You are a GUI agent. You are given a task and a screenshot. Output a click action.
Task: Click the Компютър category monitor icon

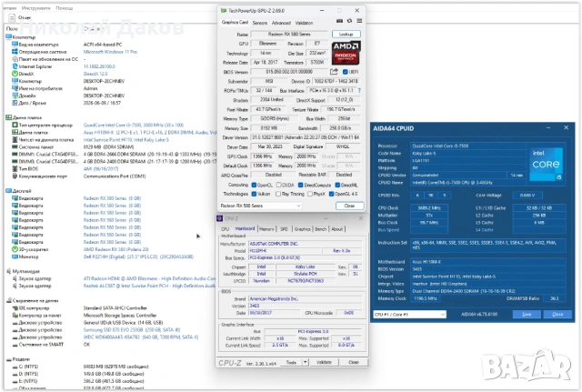tap(8, 36)
